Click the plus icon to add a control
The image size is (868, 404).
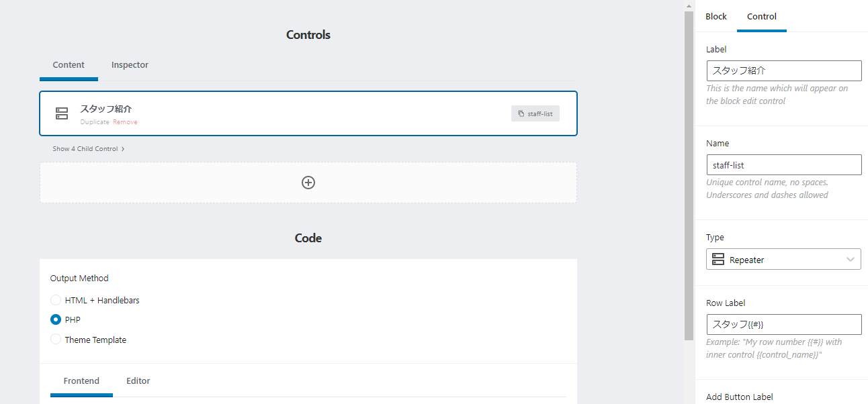pos(308,183)
